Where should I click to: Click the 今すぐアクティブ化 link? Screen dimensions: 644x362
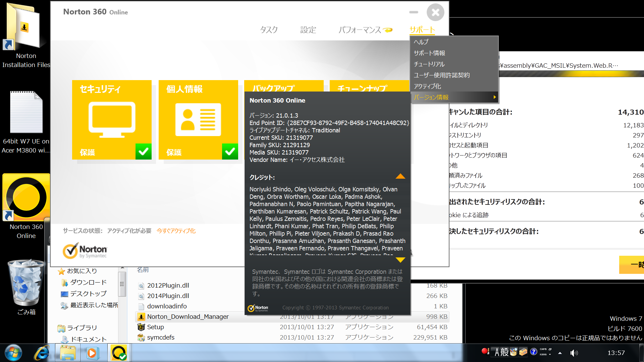176,231
